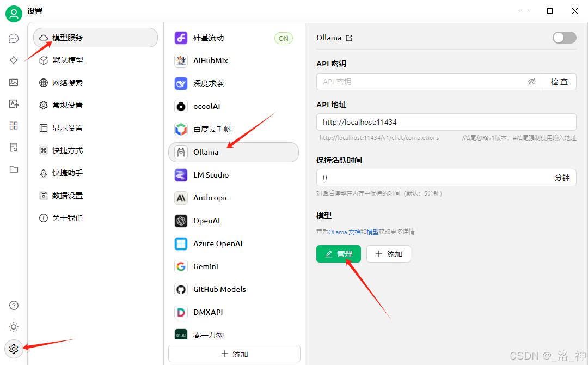Open the agents star icon in sidebar
The image size is (588, 365).
click(x=14, y=60)
